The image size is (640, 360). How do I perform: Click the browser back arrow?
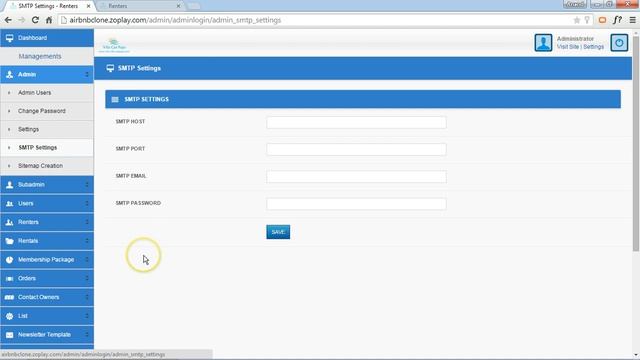[8, 20]
